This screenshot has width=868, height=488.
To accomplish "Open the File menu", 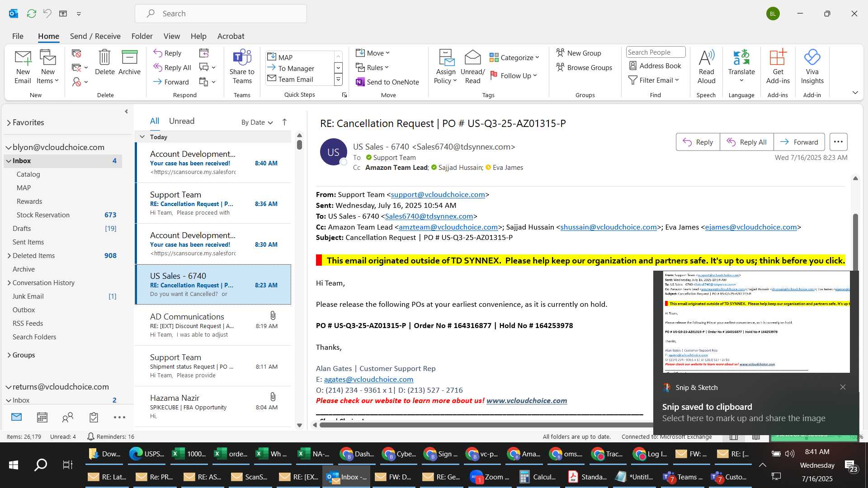I will click(x=18, y=36).
